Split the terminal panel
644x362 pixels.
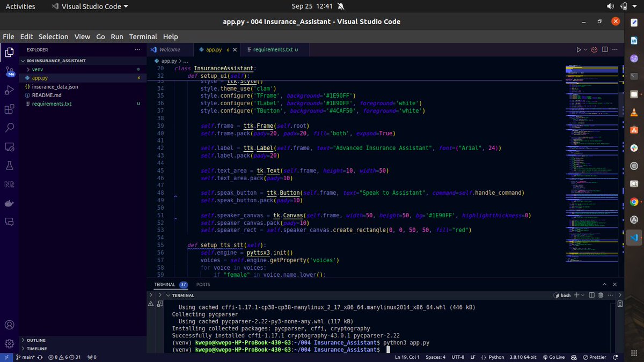coord(592,295)
